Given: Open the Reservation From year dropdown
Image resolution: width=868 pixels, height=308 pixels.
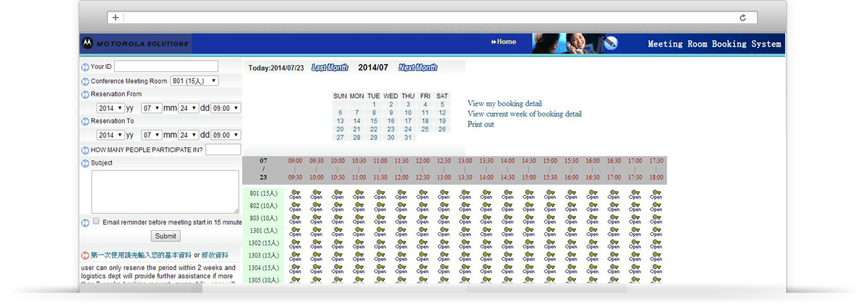Looking at the screenshot, I should [111, 108].
